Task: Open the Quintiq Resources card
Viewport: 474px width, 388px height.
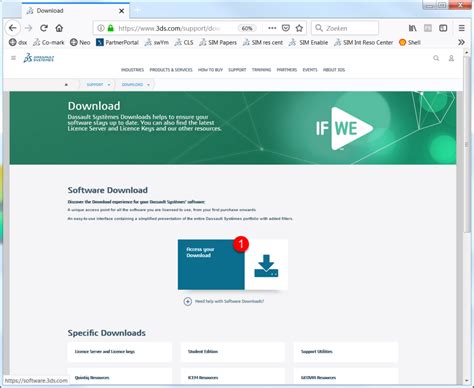Action: point(120,376)
